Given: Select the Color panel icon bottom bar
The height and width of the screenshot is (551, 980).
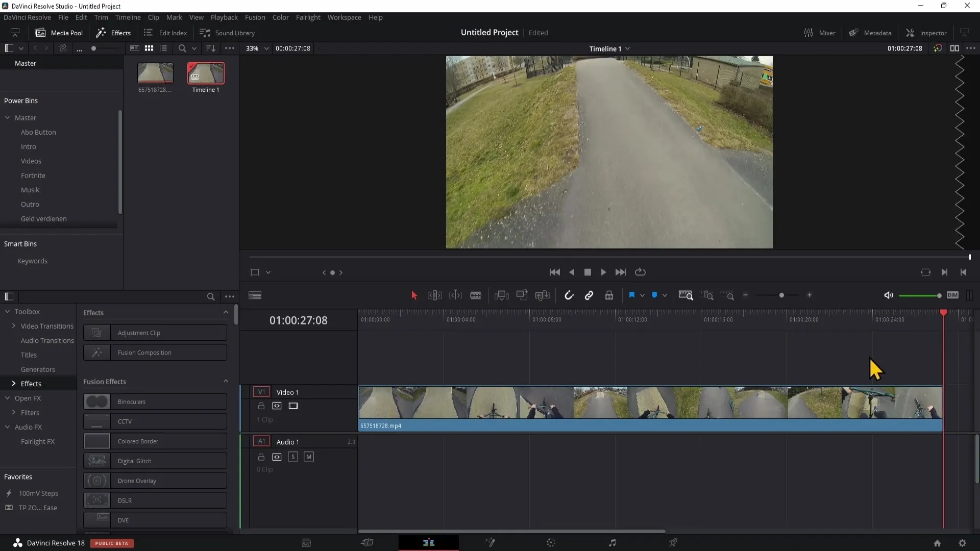Looking at the screenshot, I should point(551,542).
